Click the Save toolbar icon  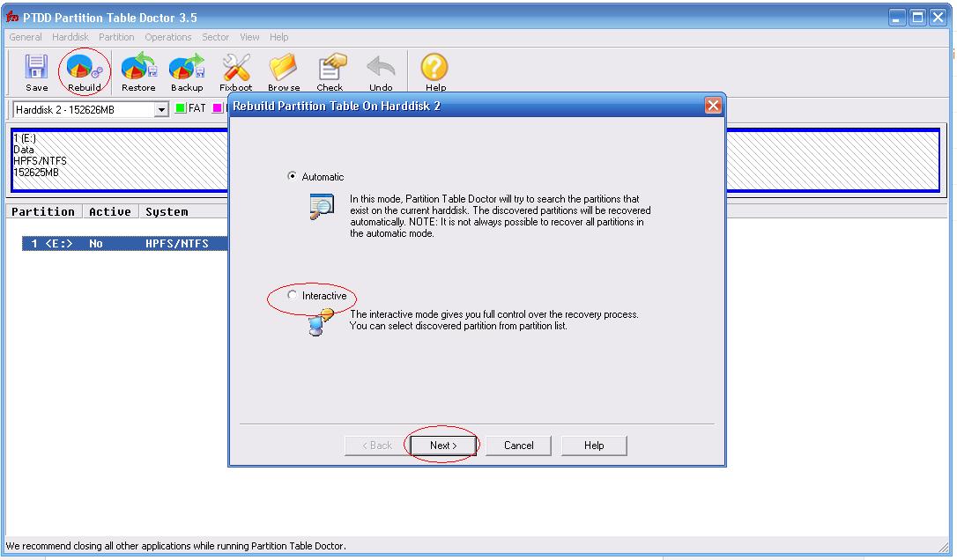pyautogui.click(x=36, y=72)
